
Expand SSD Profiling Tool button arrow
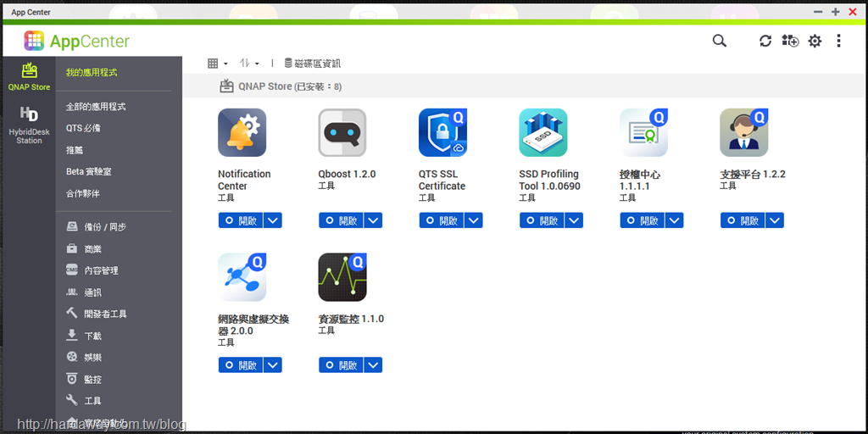click(574, 220)
